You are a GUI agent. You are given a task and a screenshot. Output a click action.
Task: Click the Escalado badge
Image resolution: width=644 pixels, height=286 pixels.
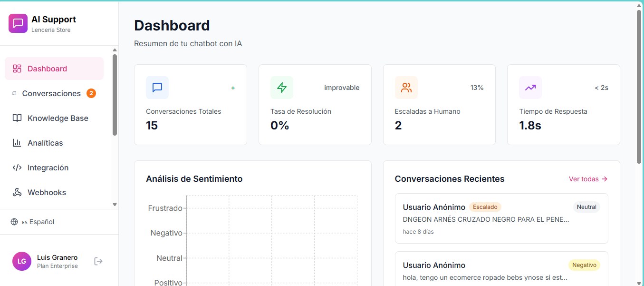tap(485, 207)
